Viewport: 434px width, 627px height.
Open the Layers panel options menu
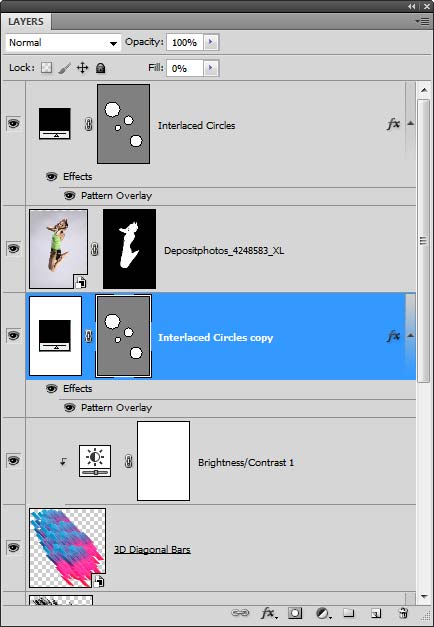click(x=422, y=21)
